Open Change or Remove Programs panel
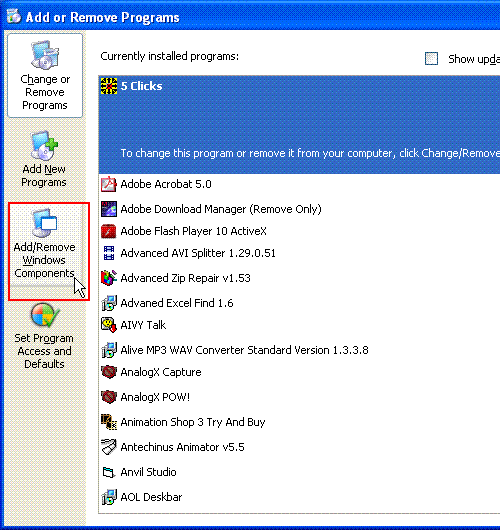This screenshot has width=500, height=530. pyautogui.click(x=45, y=75)
